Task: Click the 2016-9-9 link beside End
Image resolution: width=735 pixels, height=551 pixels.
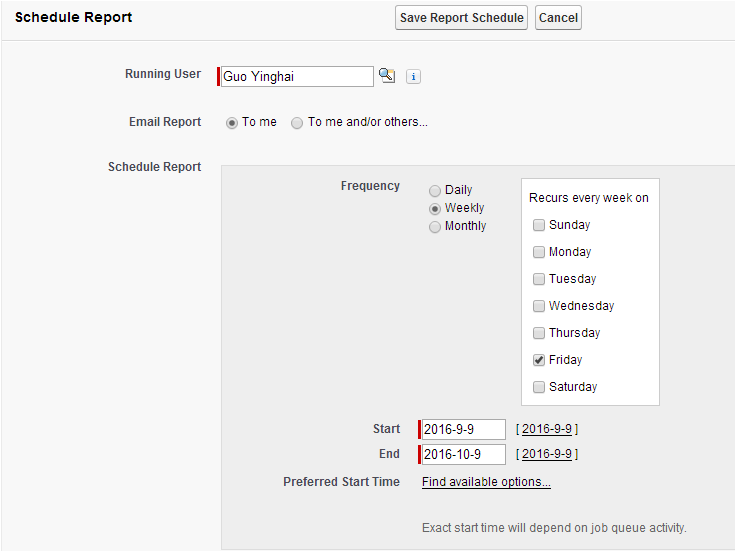Action: coord(547,454)
